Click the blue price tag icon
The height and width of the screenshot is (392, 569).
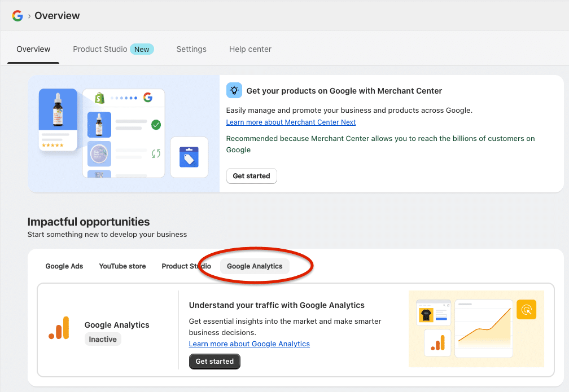pos(189,157)
